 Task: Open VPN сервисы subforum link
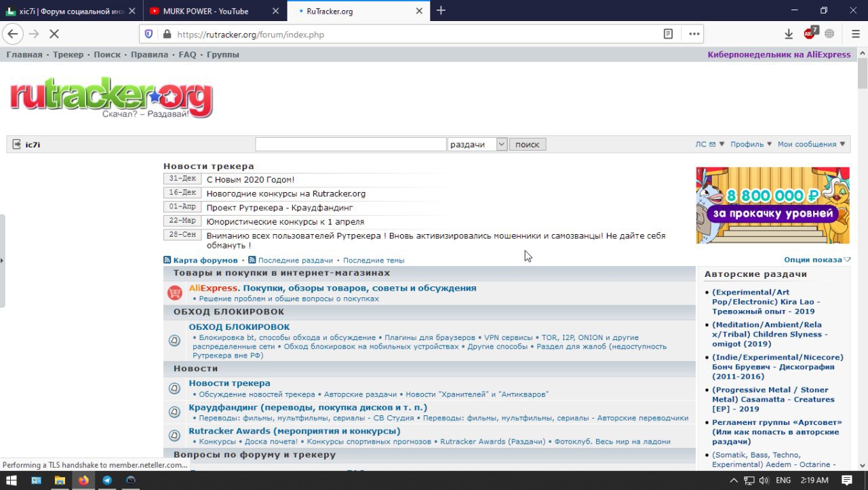(508, 337)
